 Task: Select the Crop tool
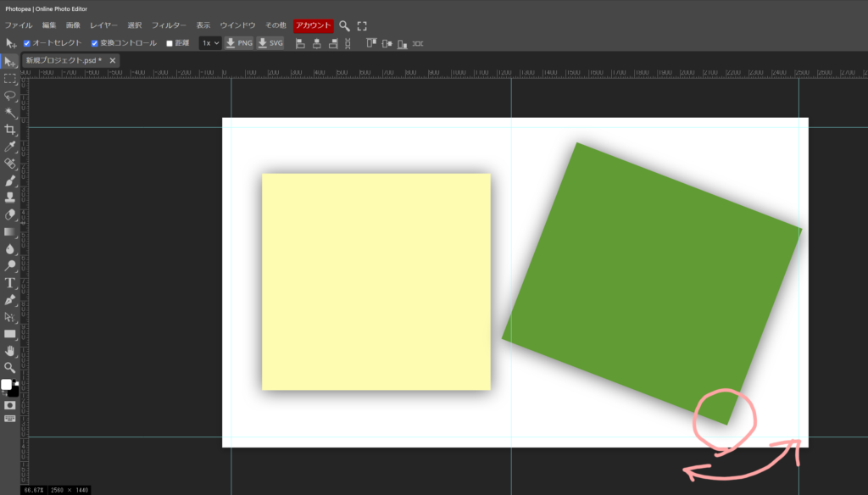coord(10,130)
